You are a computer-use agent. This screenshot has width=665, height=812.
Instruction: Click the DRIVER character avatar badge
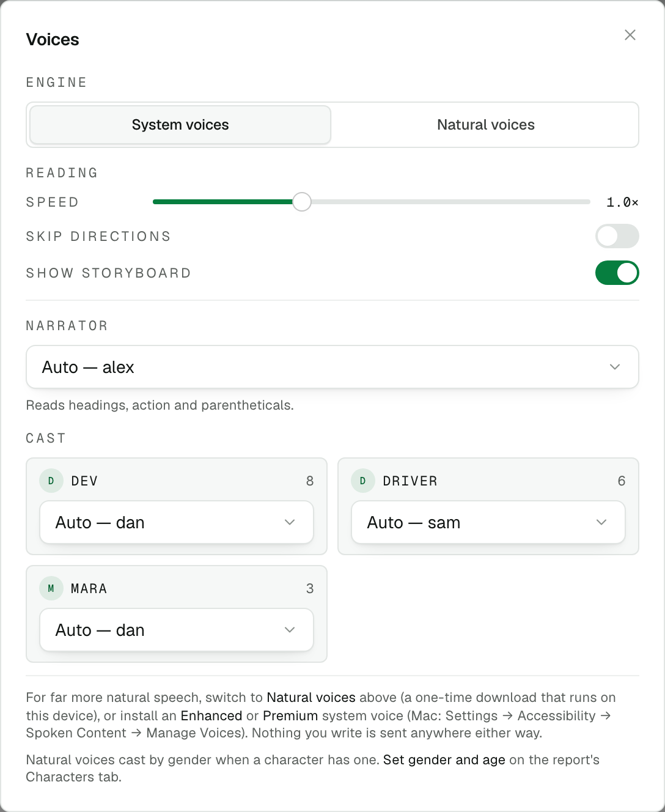click(363, 481)
